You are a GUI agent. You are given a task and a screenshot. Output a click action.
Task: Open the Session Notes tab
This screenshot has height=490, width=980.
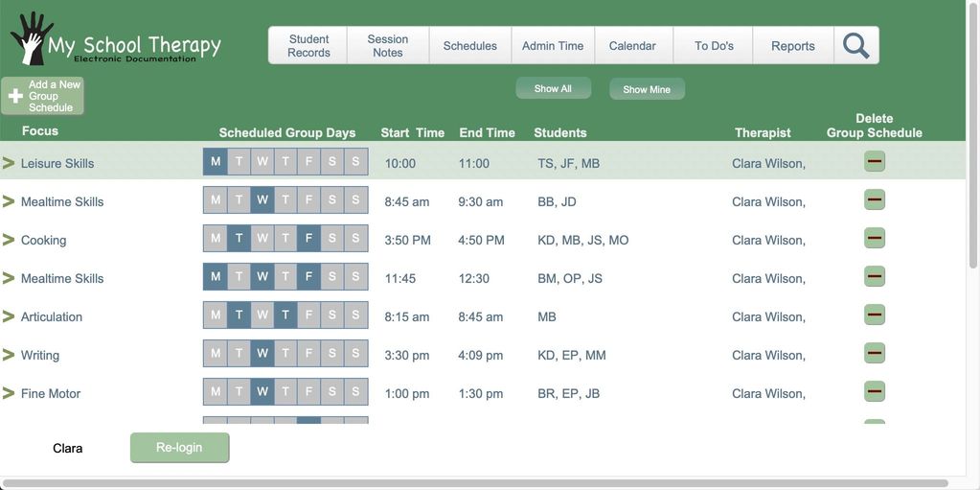pos(387,46)
